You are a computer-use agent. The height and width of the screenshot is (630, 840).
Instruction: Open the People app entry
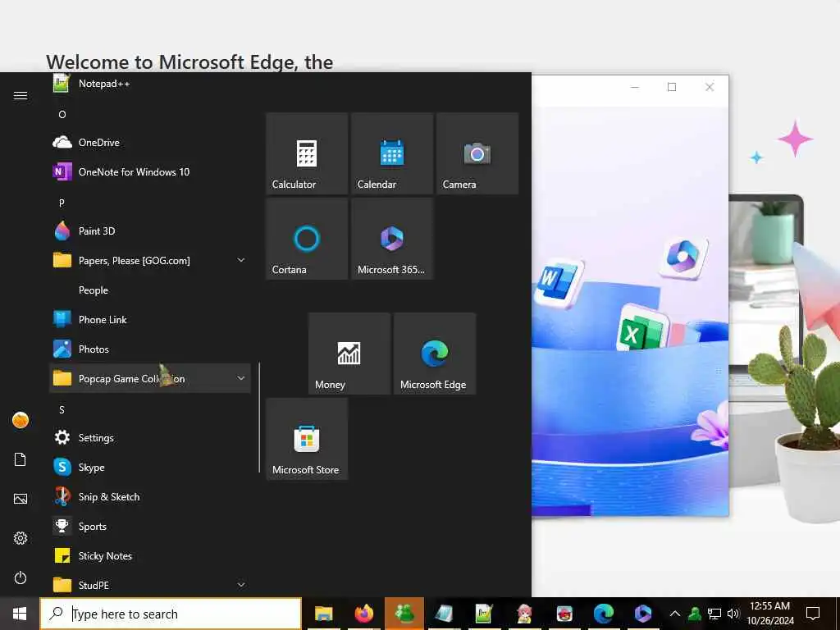(149, 290)
